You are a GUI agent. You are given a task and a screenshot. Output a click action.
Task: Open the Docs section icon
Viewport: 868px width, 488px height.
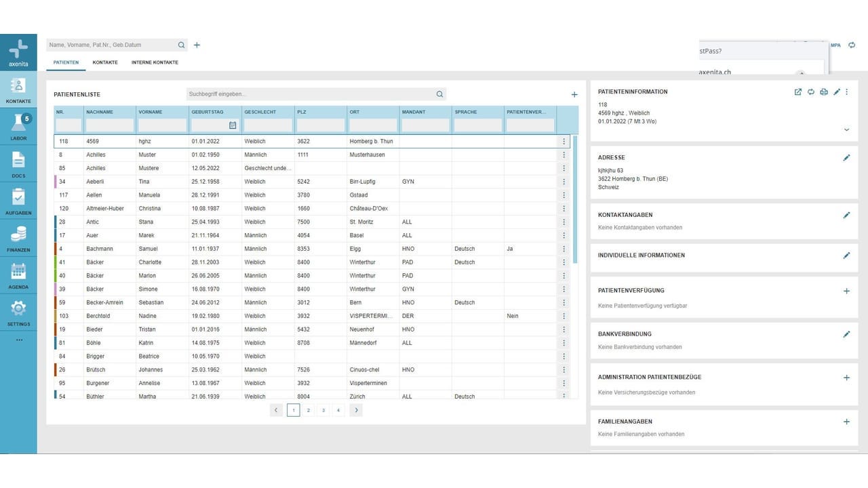[18, 162]
